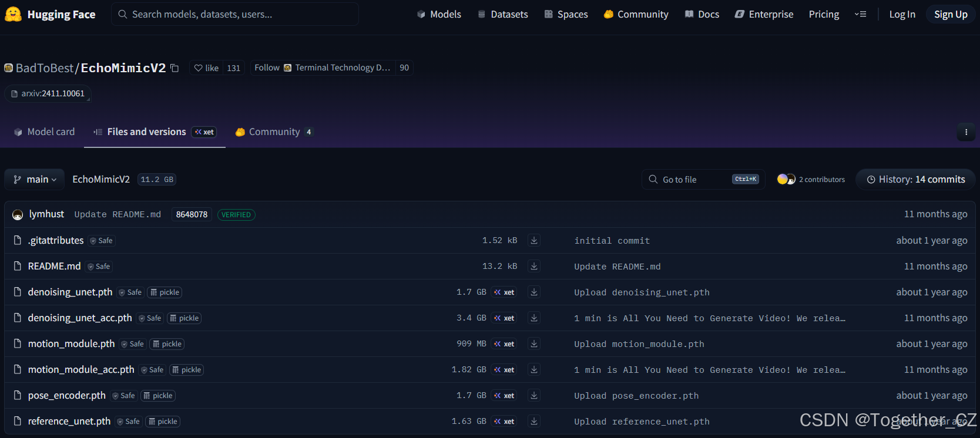Open the three-dot options menu
The width and height of the screenshot is (980, 438).
pos(966,132)
